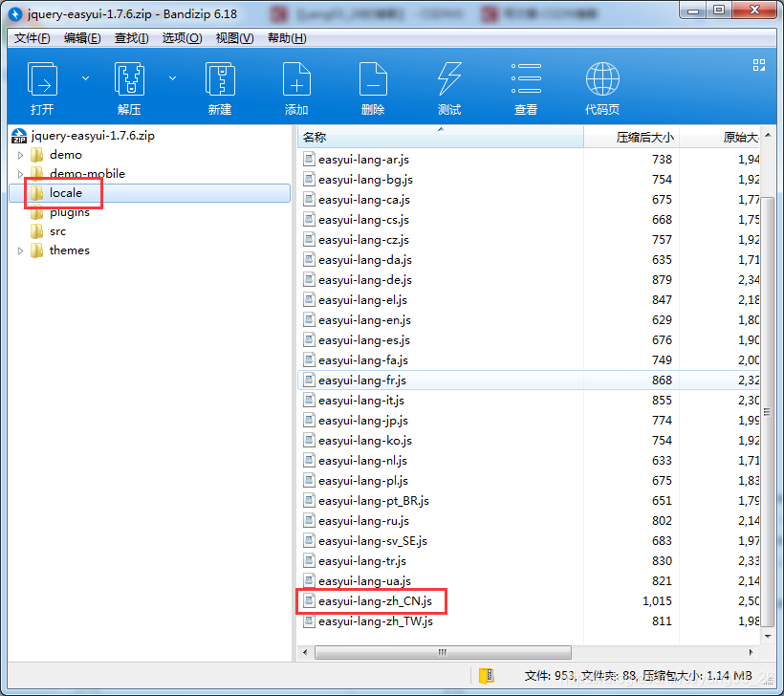
Task: Open the 帮助(H) menu
Action: [x=287, y=38]
